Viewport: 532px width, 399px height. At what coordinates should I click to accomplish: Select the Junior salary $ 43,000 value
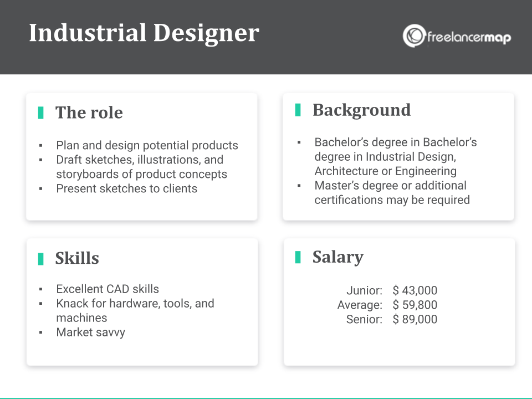tap(415, 290)
